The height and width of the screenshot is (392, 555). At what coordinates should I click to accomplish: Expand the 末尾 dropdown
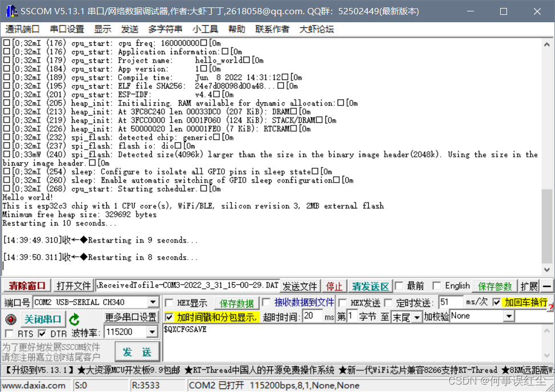tap(417, 317)
